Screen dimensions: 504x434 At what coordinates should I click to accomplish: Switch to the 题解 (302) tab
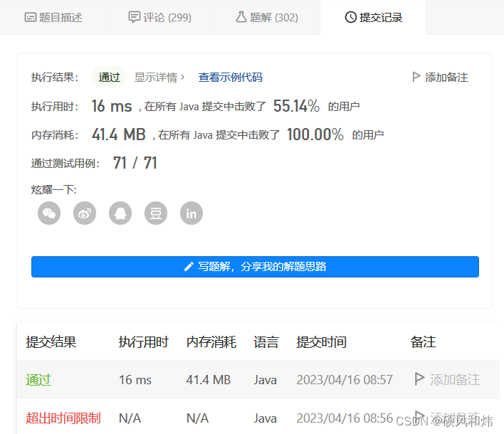pyautogui.click(x=267, y=17)
